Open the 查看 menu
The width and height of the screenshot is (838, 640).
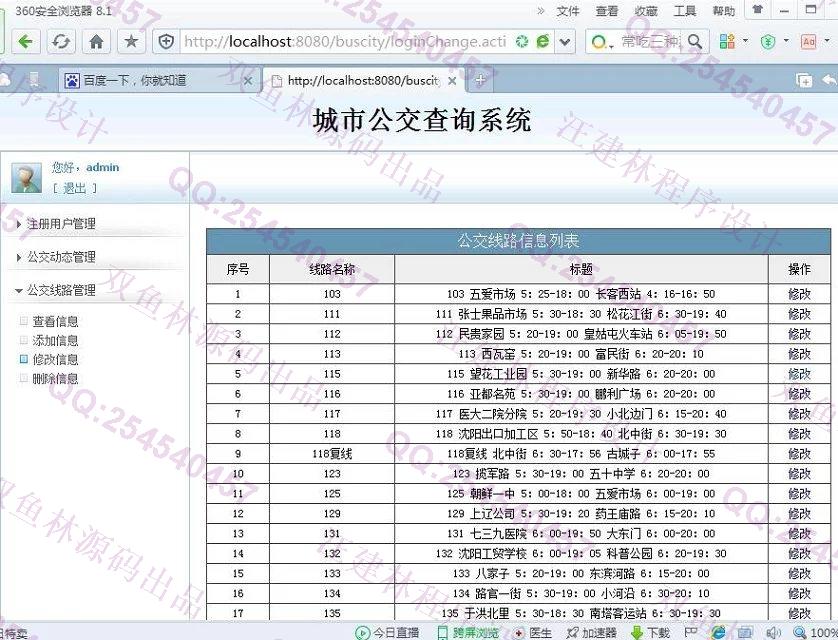(607, 11)
